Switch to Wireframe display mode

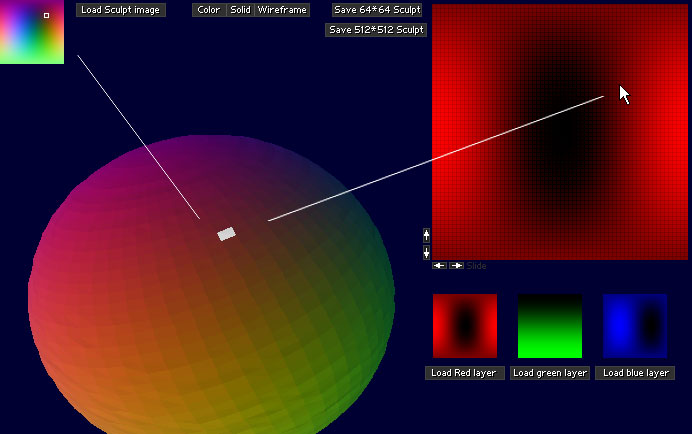click(x=282, y=10)
